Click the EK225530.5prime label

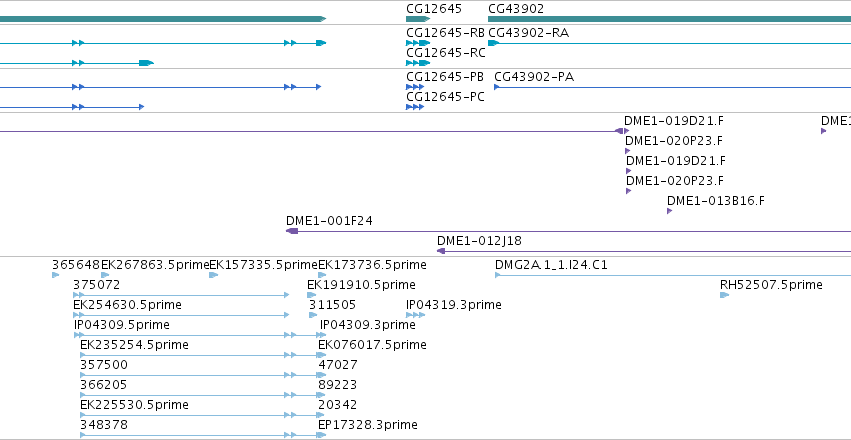pyautogui.click(x=134, y=405)
